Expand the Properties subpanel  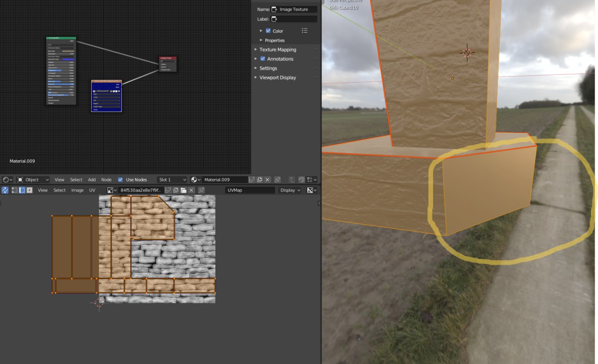(261, 40)
